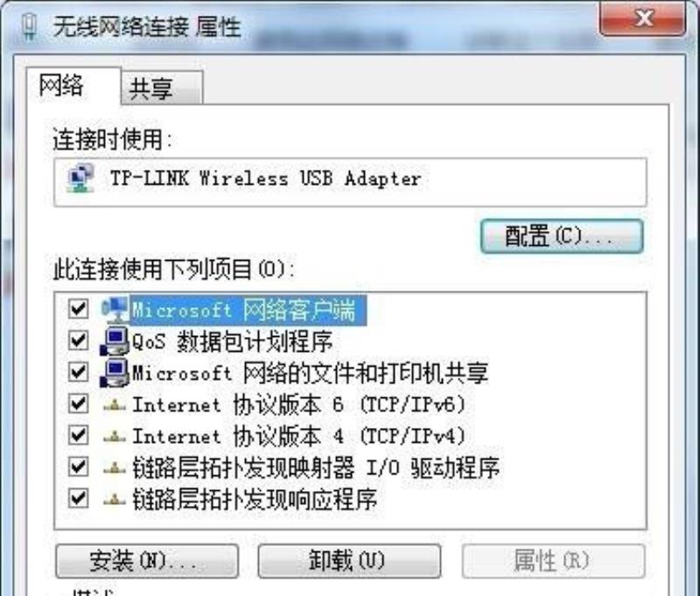This screenshot has height=596, width=700.
Task: Click the 安装(N)... button
Action: 147,561
